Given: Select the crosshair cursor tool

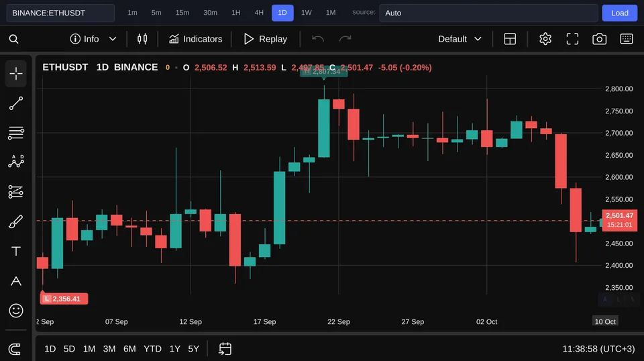Looking at the screenshot, I should click(16, 74).
